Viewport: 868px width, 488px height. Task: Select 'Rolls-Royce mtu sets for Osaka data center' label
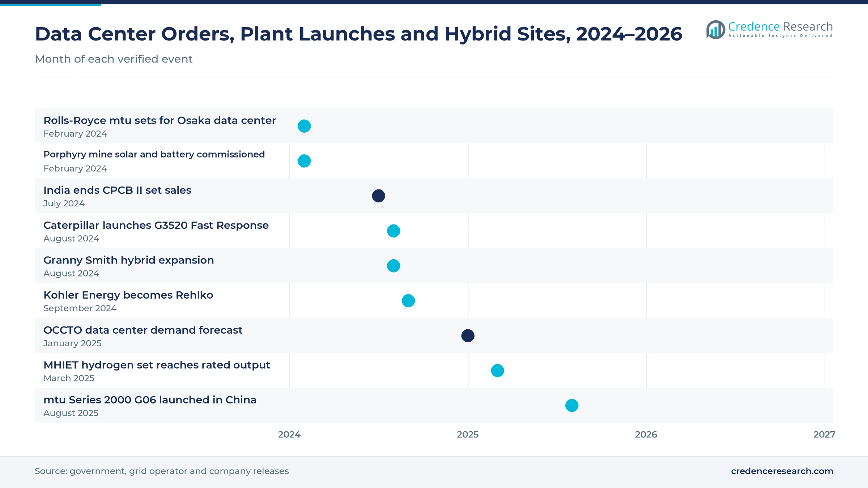(x=159, y=120)
